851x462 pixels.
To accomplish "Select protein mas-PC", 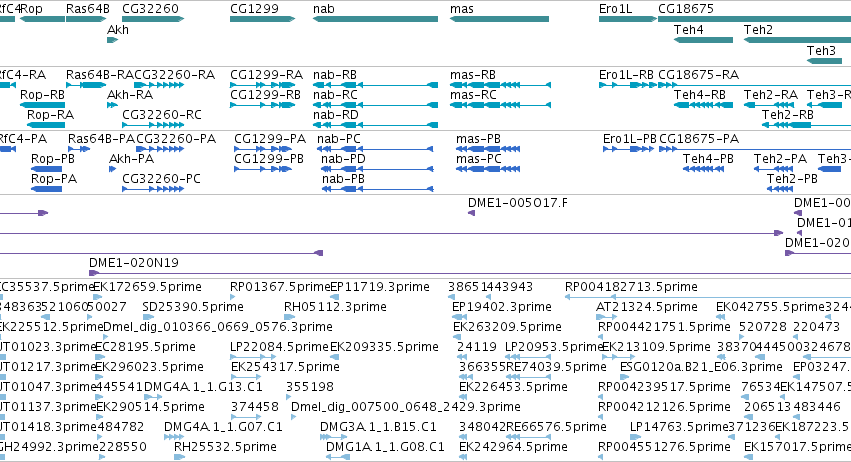I will click(488, 169).
